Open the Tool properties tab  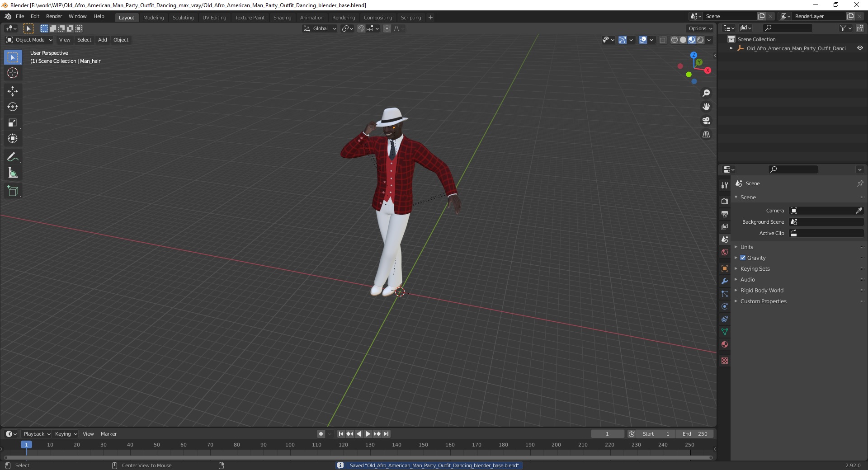(725, 185)
